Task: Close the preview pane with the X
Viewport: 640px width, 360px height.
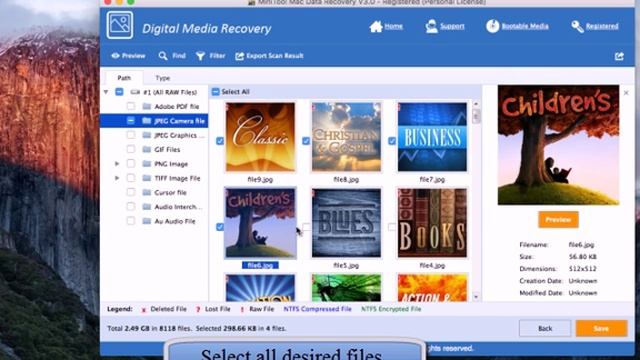Action: point(626,93)
